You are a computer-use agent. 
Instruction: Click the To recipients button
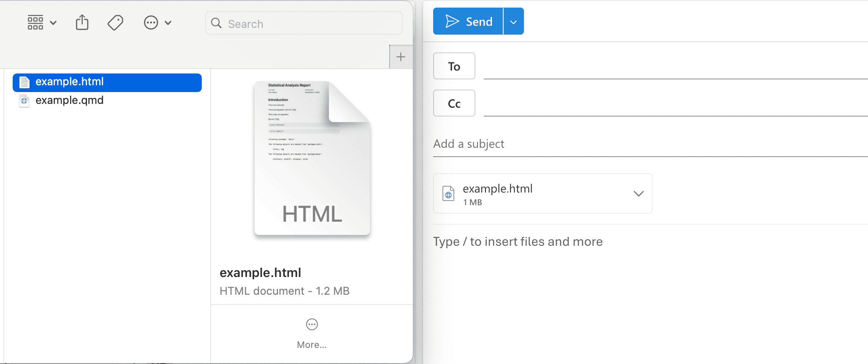point(454,66)
